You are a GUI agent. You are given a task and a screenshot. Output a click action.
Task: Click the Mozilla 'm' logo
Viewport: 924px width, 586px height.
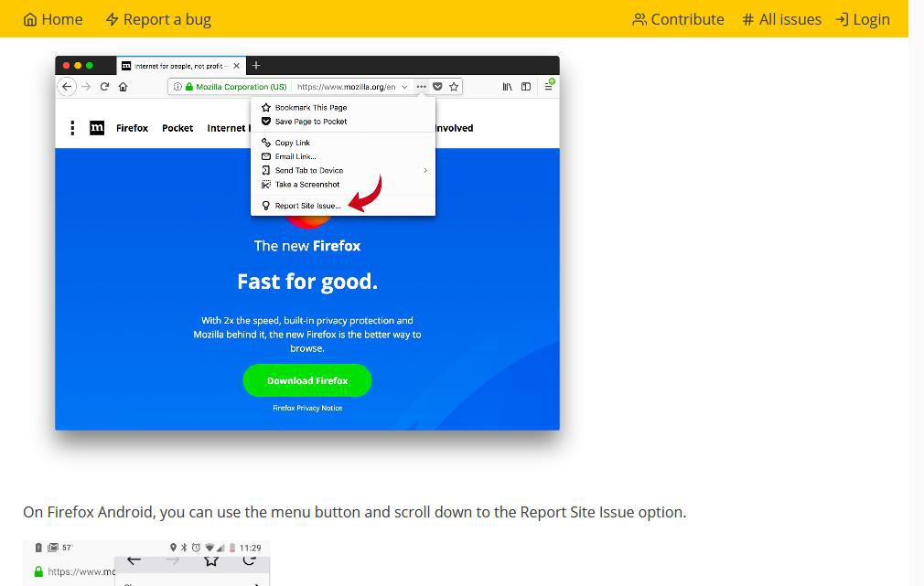(97, 128)
